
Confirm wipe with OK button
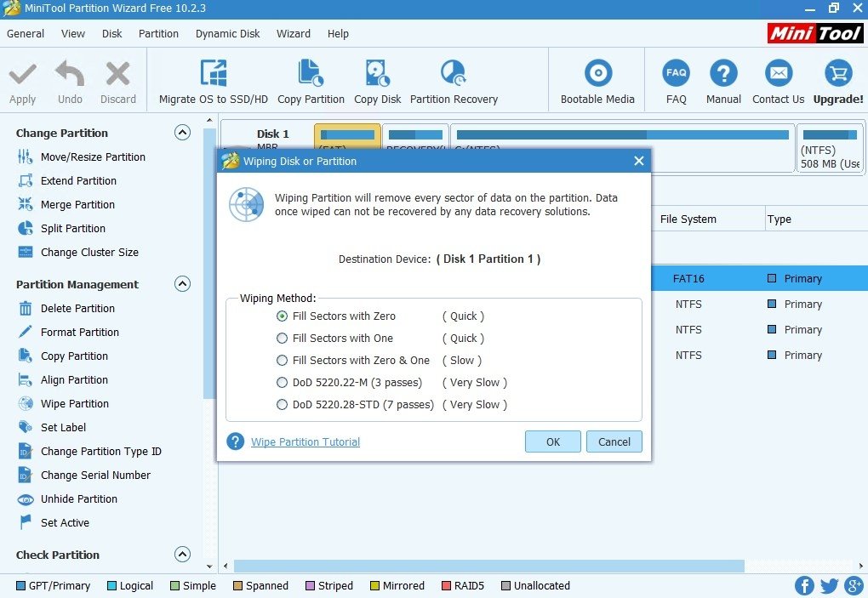click(553, 441)
